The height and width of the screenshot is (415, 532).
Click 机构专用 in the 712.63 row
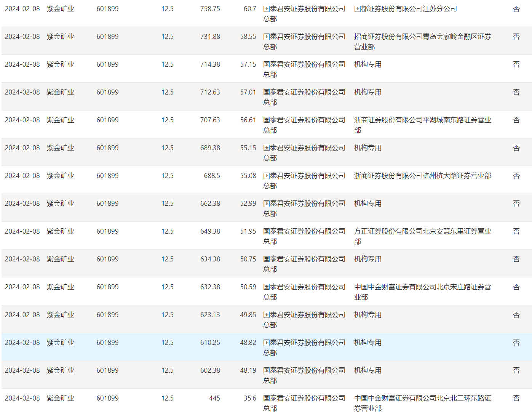click(368, 92)
